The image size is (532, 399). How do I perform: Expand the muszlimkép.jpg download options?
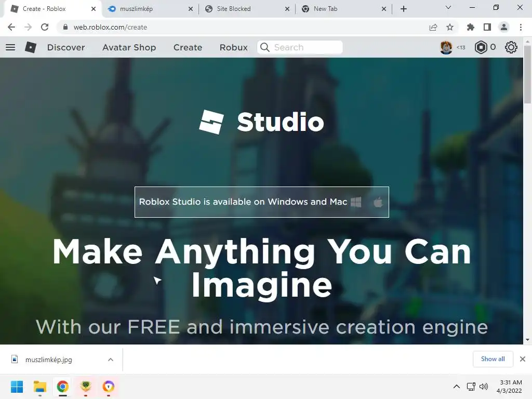pyautogui.click(x=111, y=360)
